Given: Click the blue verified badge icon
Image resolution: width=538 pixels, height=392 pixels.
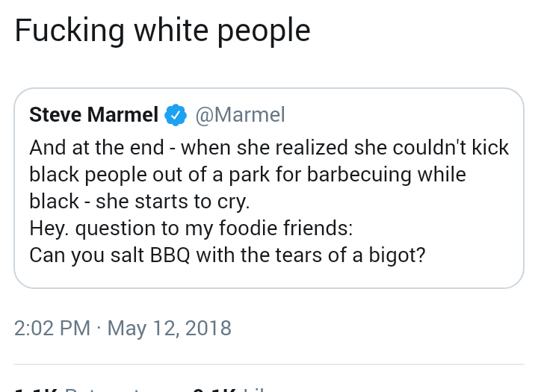Looking at the screenshot, I should pyautogui.click(x=176, y=115).
